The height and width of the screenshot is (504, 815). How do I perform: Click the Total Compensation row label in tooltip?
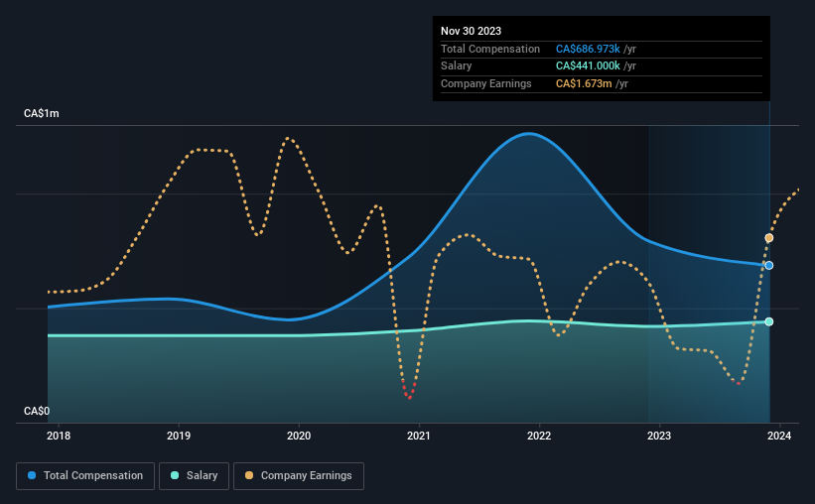point(490,49)
